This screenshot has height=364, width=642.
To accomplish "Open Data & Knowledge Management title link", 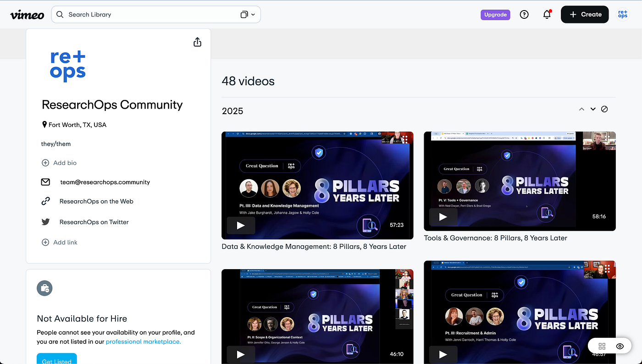I will [x=314, y=247].
